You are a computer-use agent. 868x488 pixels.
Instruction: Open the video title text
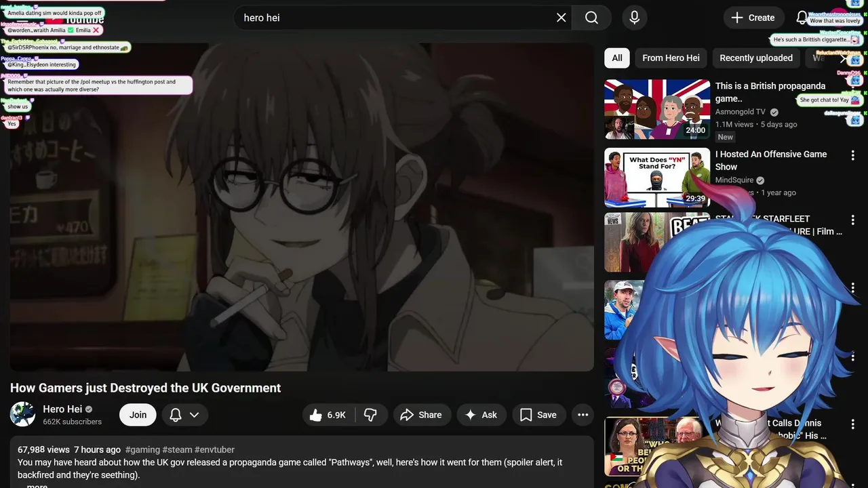[145, 388]
